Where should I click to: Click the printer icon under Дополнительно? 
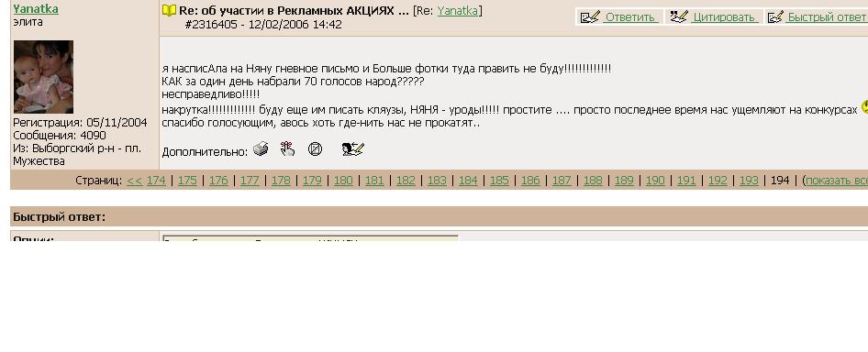(261, 148)
